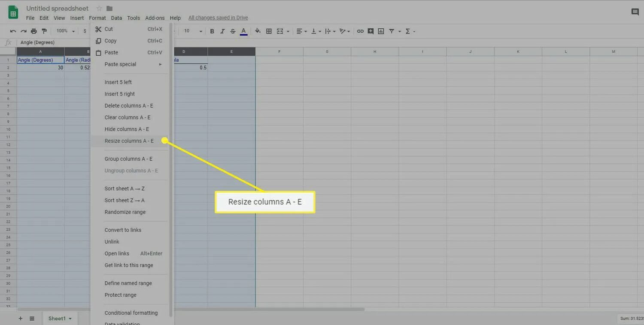Click the Move to folder icon

point(109,8)
